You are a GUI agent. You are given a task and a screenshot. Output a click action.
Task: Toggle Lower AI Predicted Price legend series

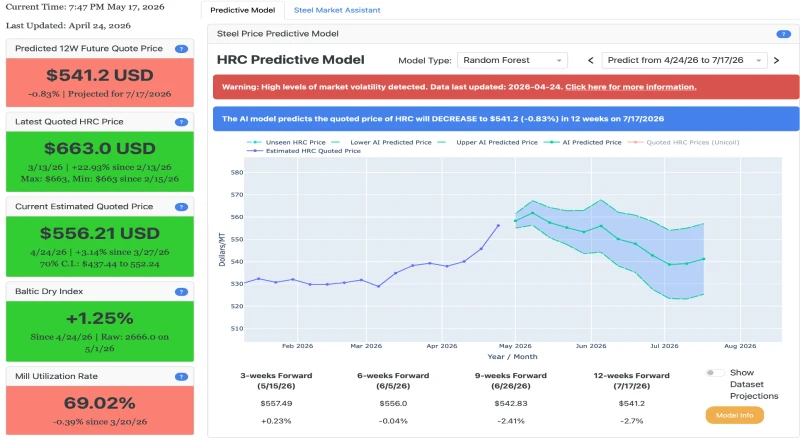(382, 142)
